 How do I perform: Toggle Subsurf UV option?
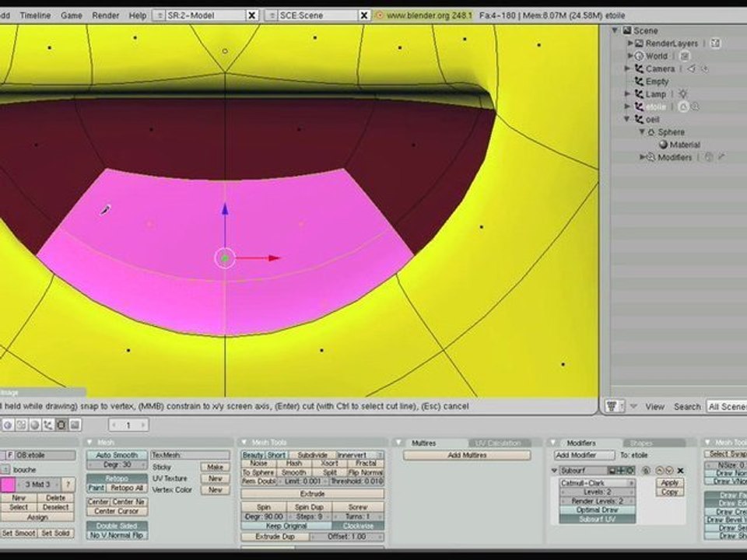pyautogui.click(x=597, y=519)
